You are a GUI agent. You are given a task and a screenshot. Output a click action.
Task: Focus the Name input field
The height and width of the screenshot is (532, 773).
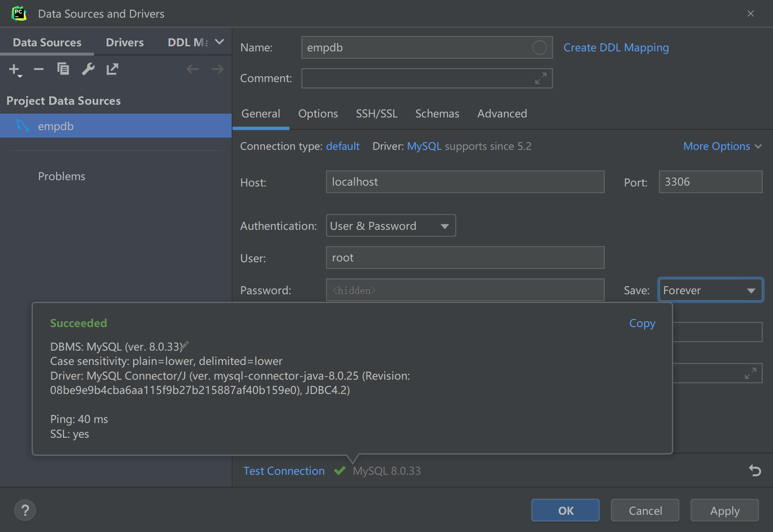coord(427,47)
